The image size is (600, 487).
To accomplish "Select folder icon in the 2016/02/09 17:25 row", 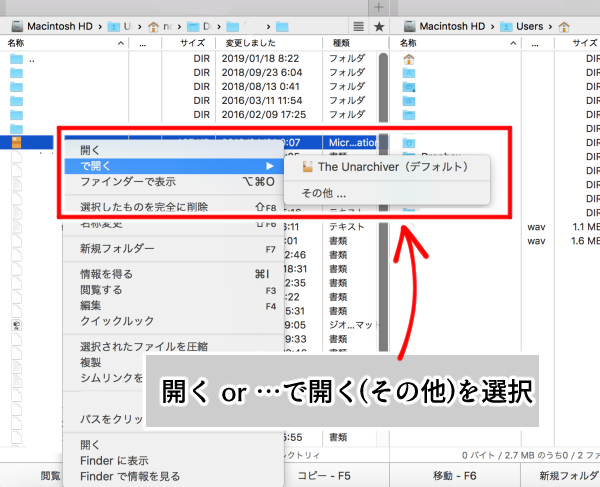I will (16, 115).
